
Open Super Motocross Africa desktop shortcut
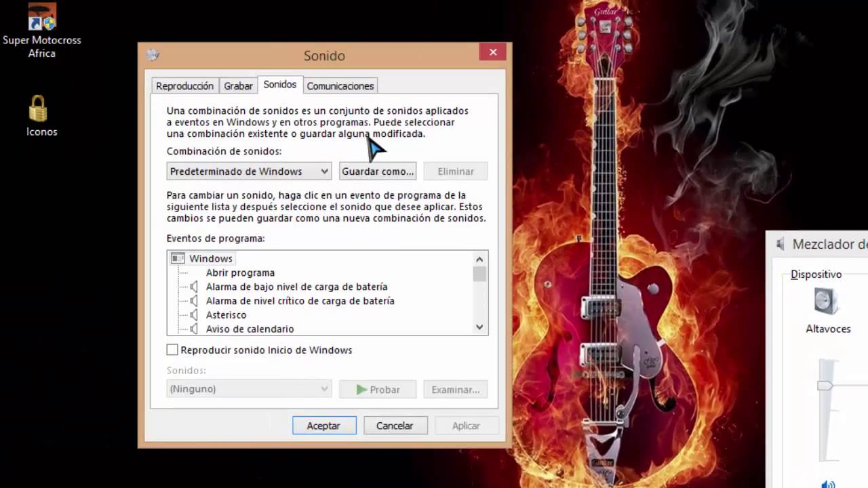point(41,29)
